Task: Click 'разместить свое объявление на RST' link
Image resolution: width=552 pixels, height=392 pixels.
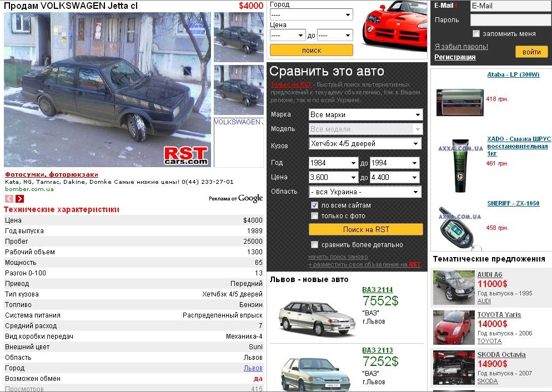Action: click(364, 264)
